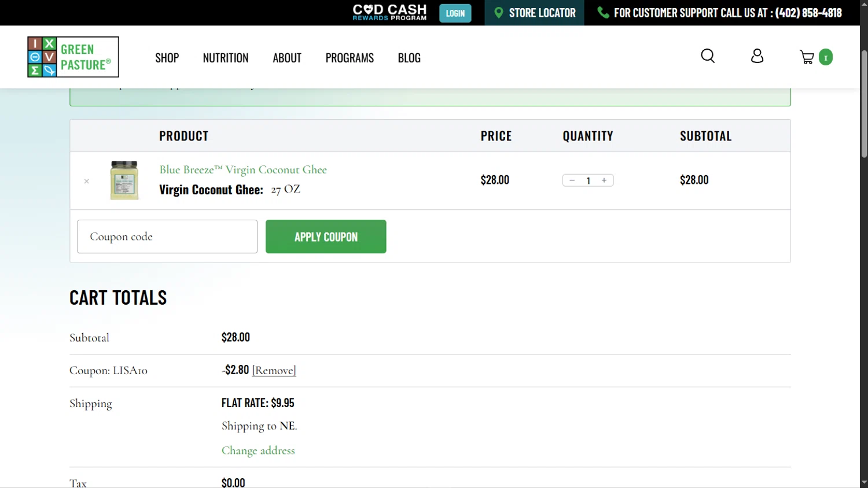Open the About menu
The image size is (868, 488).
pos(287,58)
